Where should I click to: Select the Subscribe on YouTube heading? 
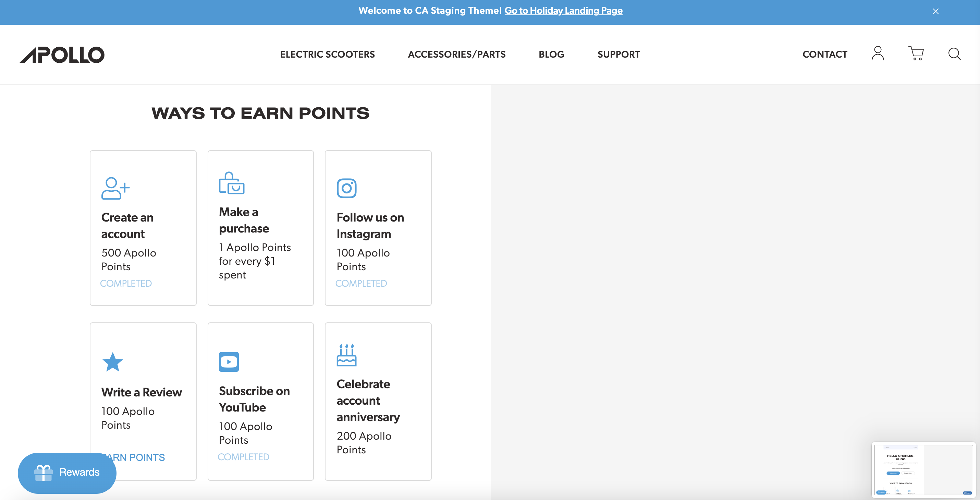[x=254, y=399]
